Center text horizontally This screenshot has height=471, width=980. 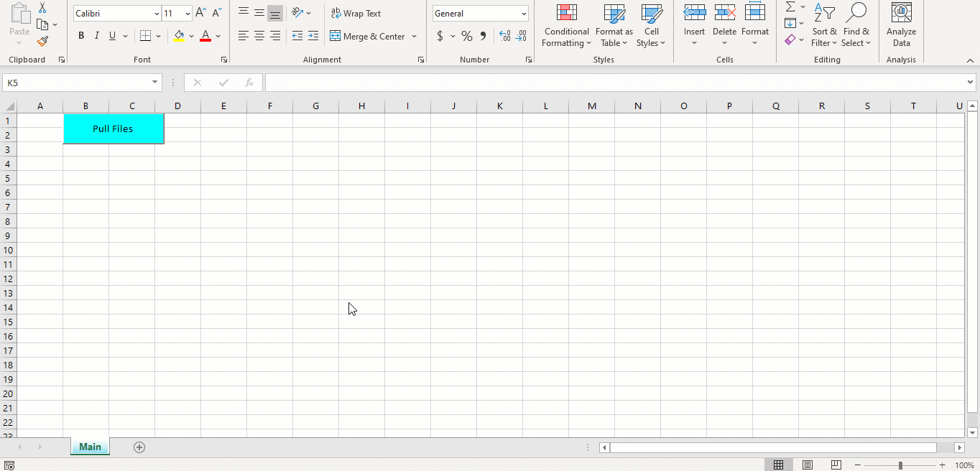(259, 36)
